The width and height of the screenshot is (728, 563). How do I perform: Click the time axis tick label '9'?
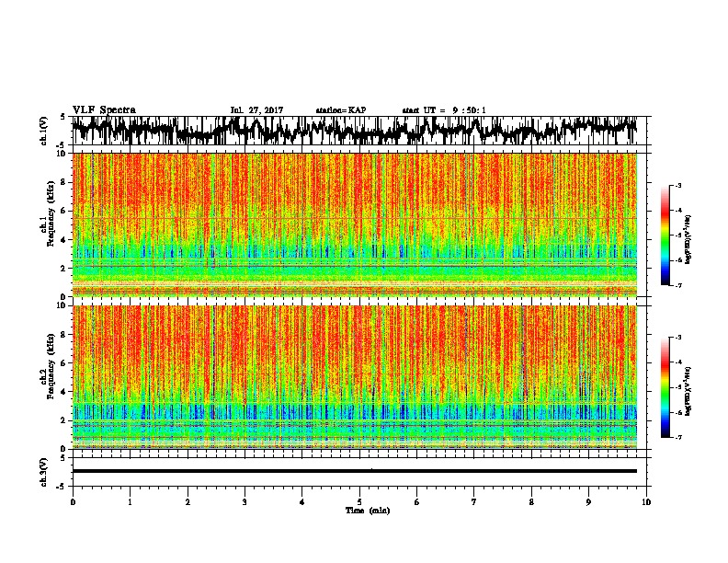pyautogui.click(x=588, y=502)
